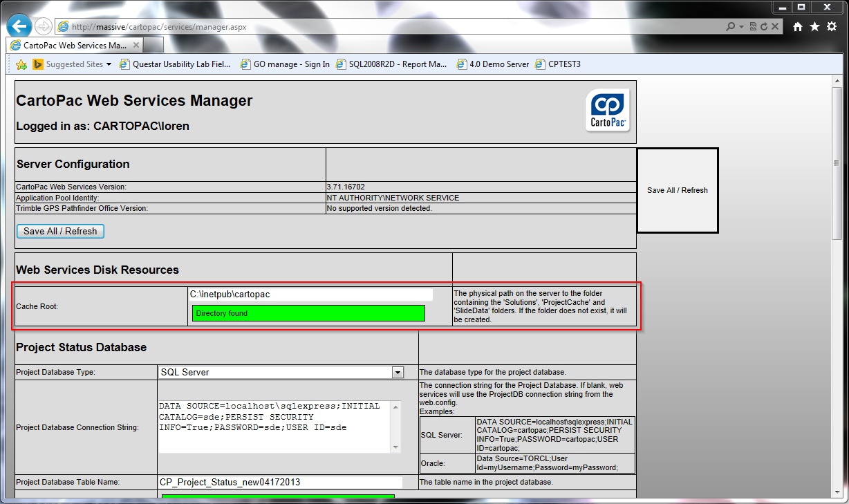The height and width of the screenshot is (504, 849).
Task: Open a new blank browser tab
Action: point(153,45)
